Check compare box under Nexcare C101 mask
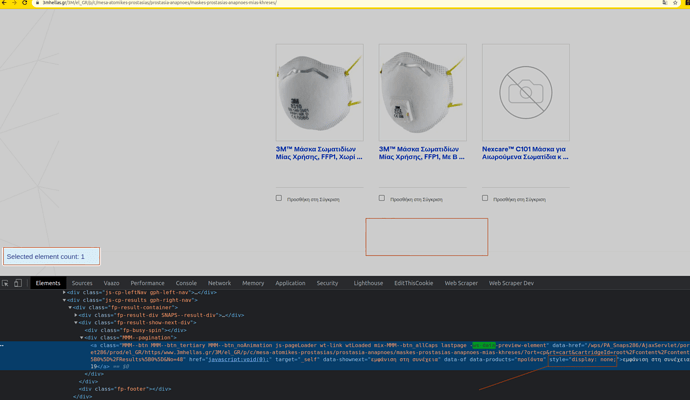The height and width of the screenshot is (400, 690). pos(485,198)
